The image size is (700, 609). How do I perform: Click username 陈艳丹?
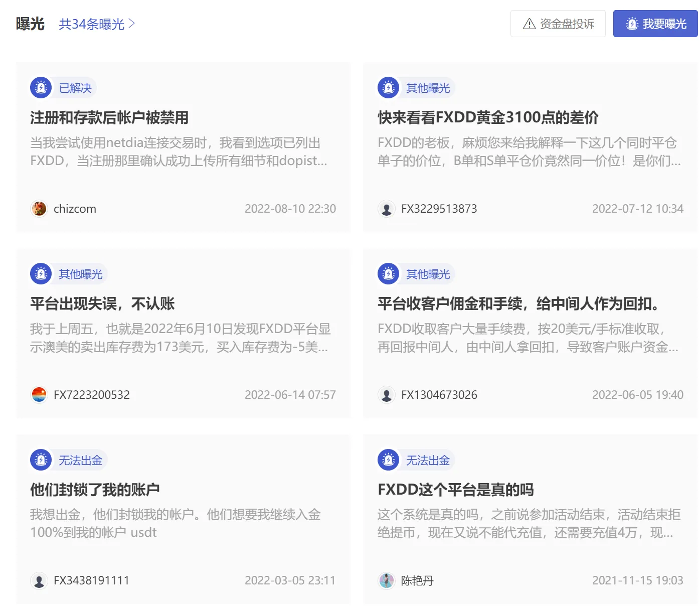(417, 580)
